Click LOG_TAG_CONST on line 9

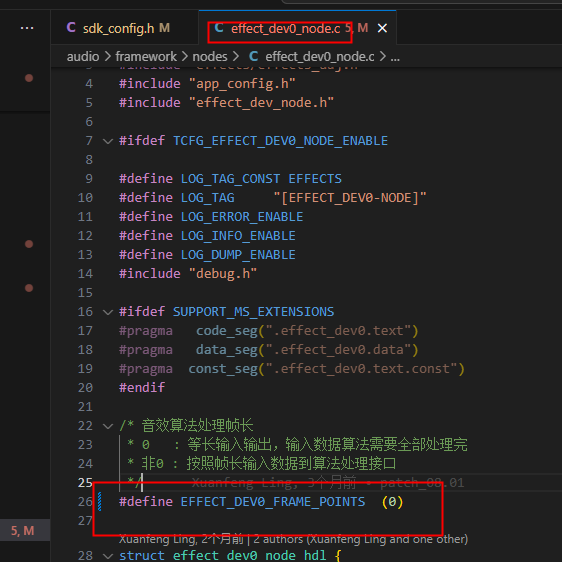(230, 179)
